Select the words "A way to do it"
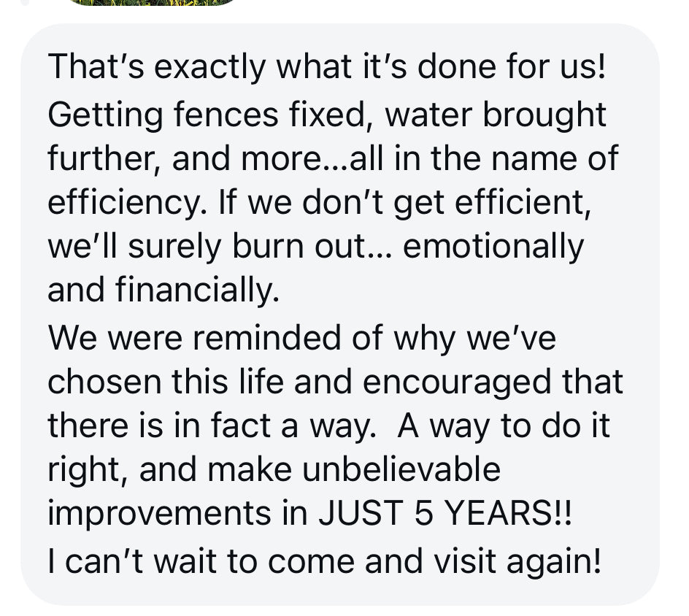 tap(504, 426)
